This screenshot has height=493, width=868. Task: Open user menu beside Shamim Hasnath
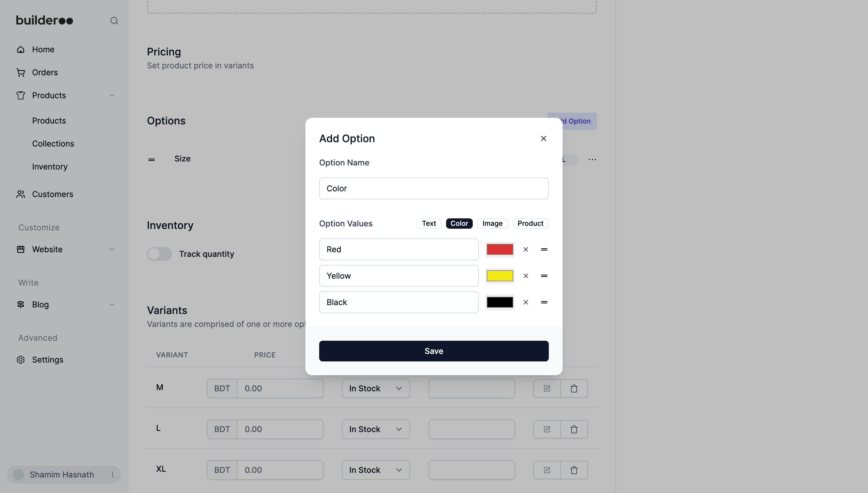(x=112, y=475)
